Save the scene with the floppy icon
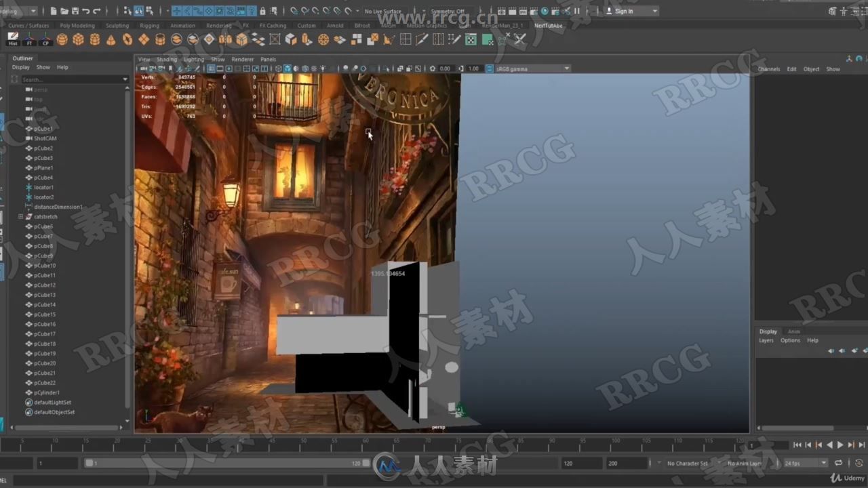 pyautogui.click(x=74, y=11)
